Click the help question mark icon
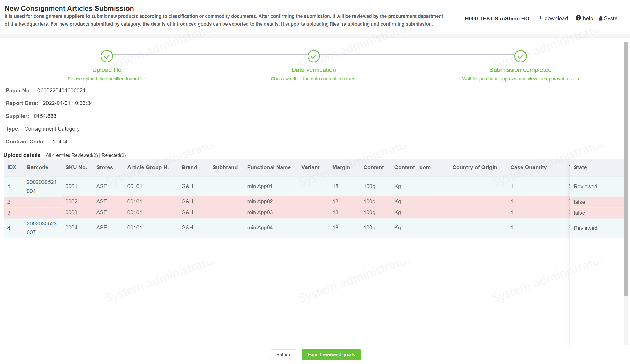This screenshot has width=630, height=364. 578,18
